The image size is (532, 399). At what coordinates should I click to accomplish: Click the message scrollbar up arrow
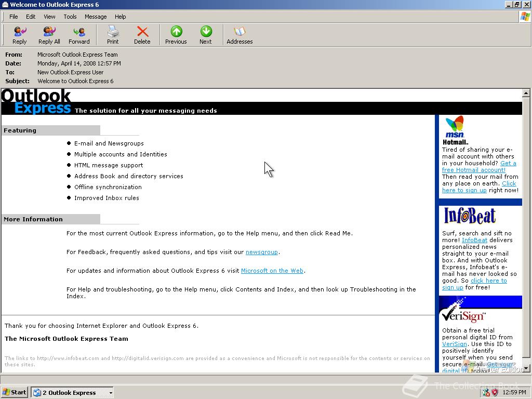click(526, 92)
